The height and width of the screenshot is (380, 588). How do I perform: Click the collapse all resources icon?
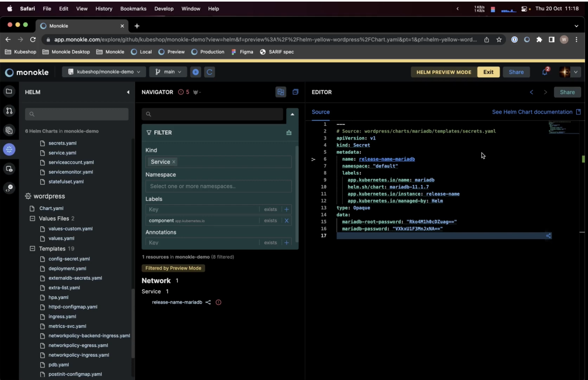(x=295, y=92)
